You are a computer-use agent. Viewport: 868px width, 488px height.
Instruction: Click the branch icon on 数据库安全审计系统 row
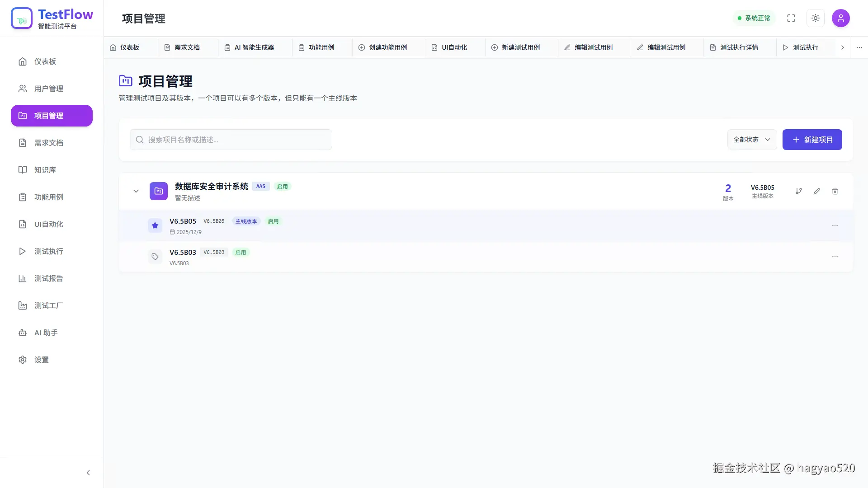pyautogui.click(x=798, y=191)
